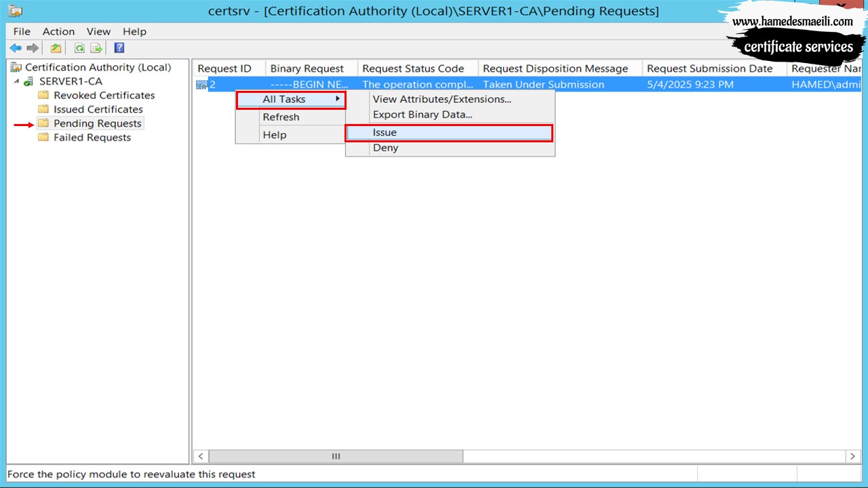Screen dimensions: 868x488
Task: Click the request row icon beside ID 2
Action: click(201, 85)
